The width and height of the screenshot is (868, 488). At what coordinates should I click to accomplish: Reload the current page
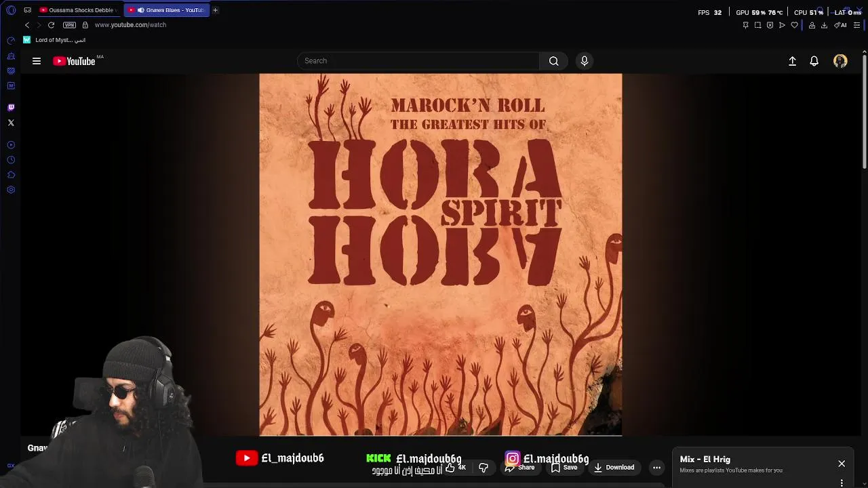tap(51, 25)
